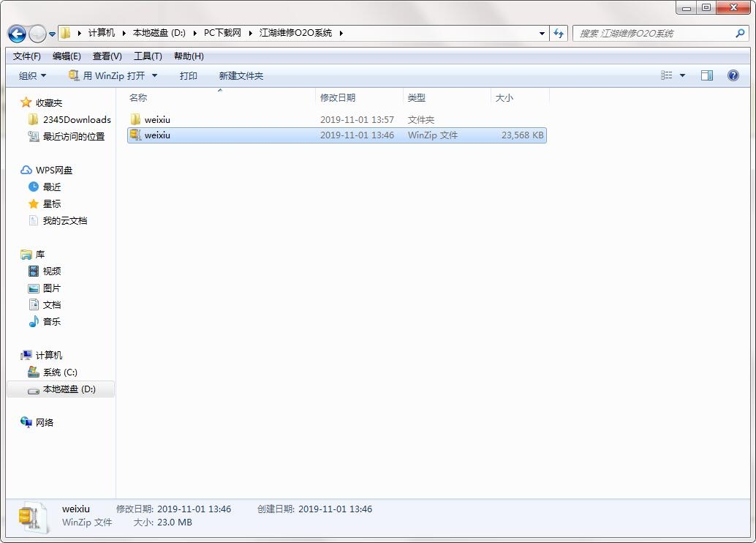Image resolution: width=756 pixels, height=543 pixels.
Task: Click the 计算机 icon in sidebar
Action: click(26, 355)
